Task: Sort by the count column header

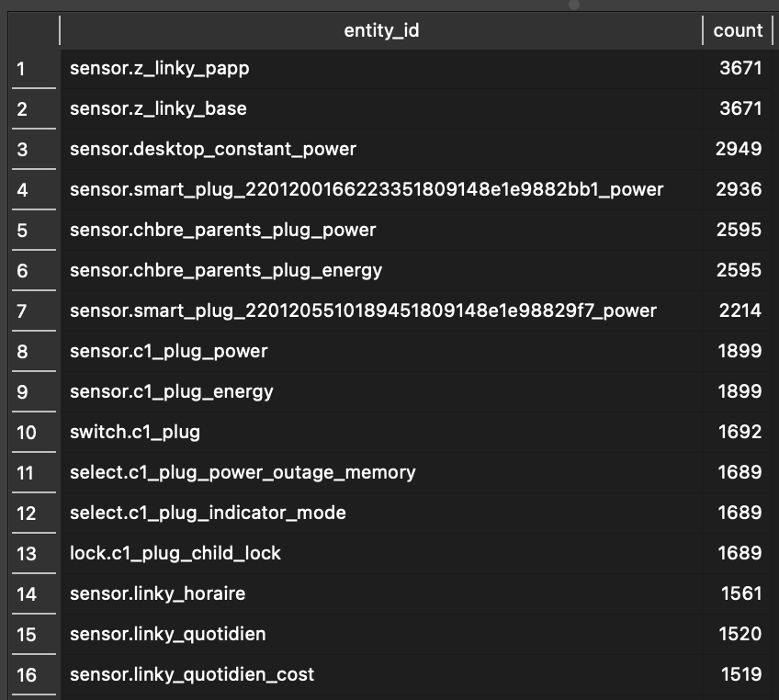Action: point(738,31)
